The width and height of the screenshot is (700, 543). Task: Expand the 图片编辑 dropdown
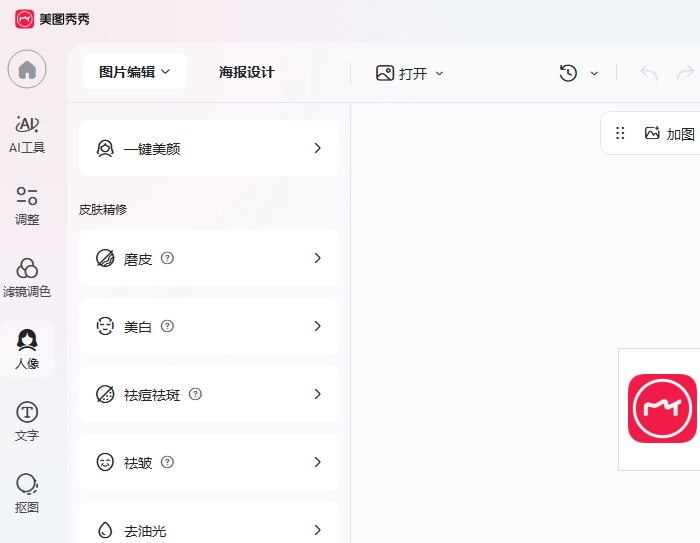[135, 72]
